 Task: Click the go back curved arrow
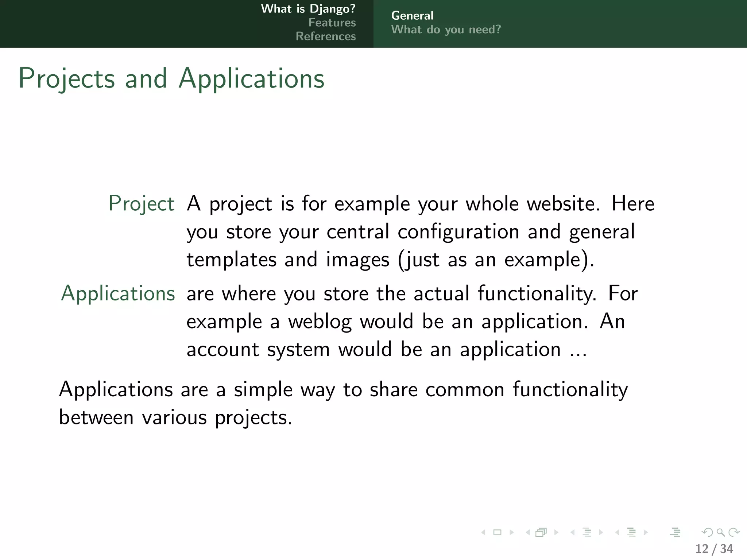click(x=707, y=533)
